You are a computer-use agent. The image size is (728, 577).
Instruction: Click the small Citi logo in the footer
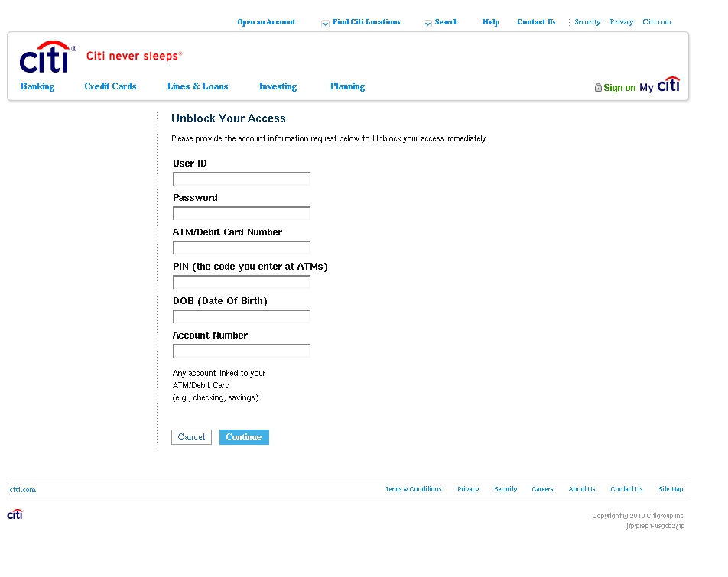pos(15,514)
